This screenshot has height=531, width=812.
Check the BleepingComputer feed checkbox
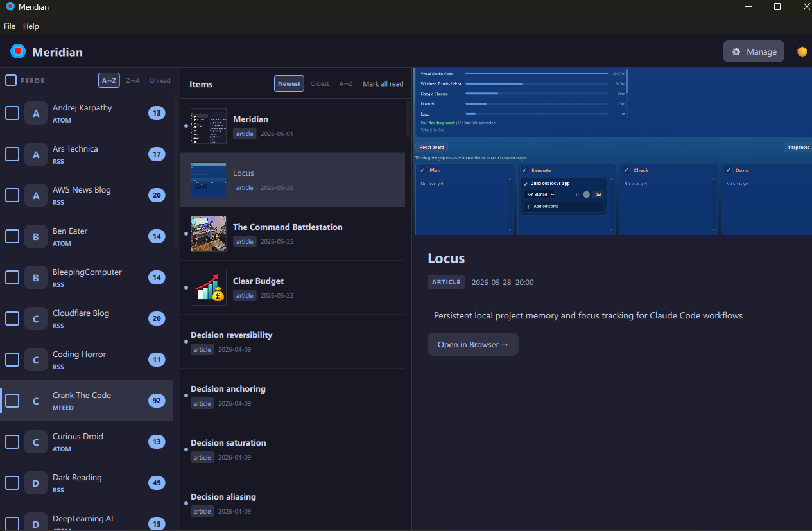click(x=12, y=277)
